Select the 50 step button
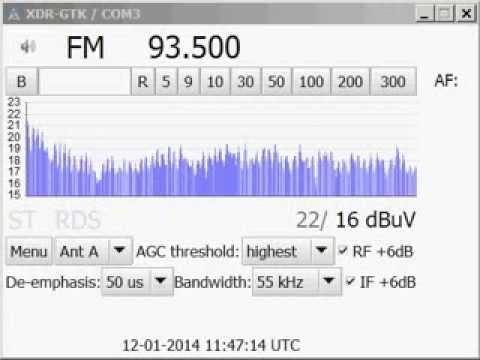The width and height of the screenshot is (480, 360). 276,82
